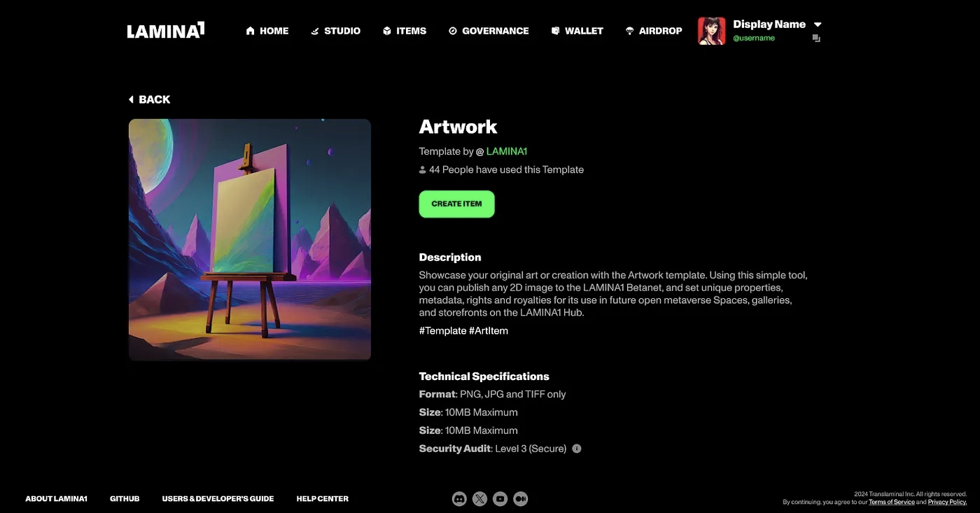Copy username with the copy icon
980x513 pixels.
click(x=816, y=38)
